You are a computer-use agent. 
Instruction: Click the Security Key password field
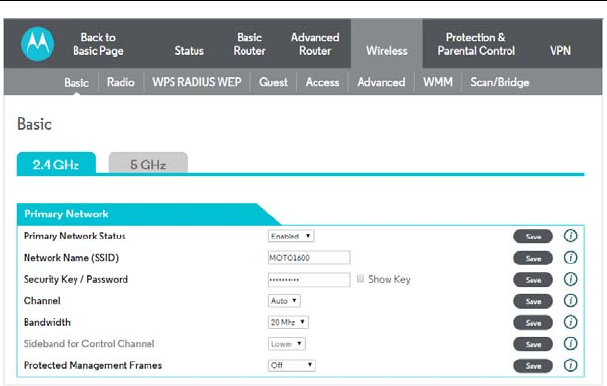pos(309,279)
